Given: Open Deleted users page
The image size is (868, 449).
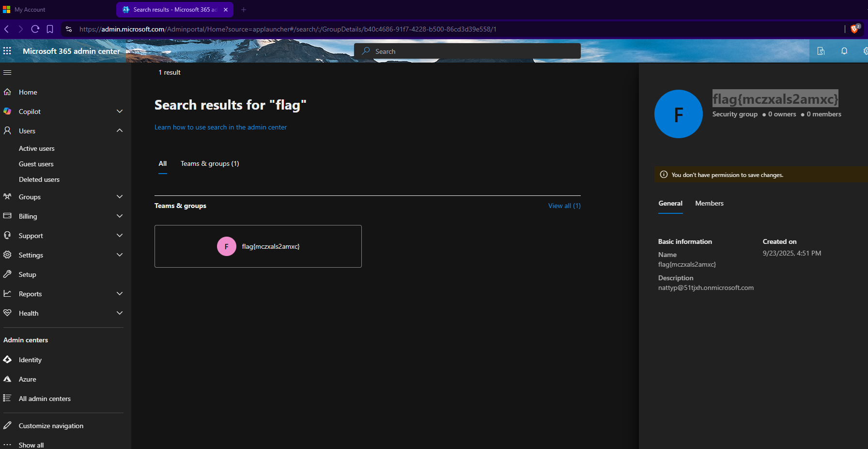Looking at the screenshot, I should [x=39, y=180].
